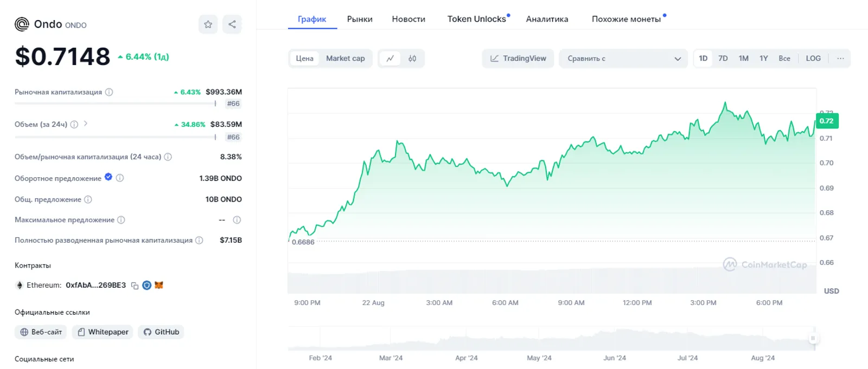
Task: Click info icon beside the -- max supply value
Action: pyautogui.click(x=237, y=220)
